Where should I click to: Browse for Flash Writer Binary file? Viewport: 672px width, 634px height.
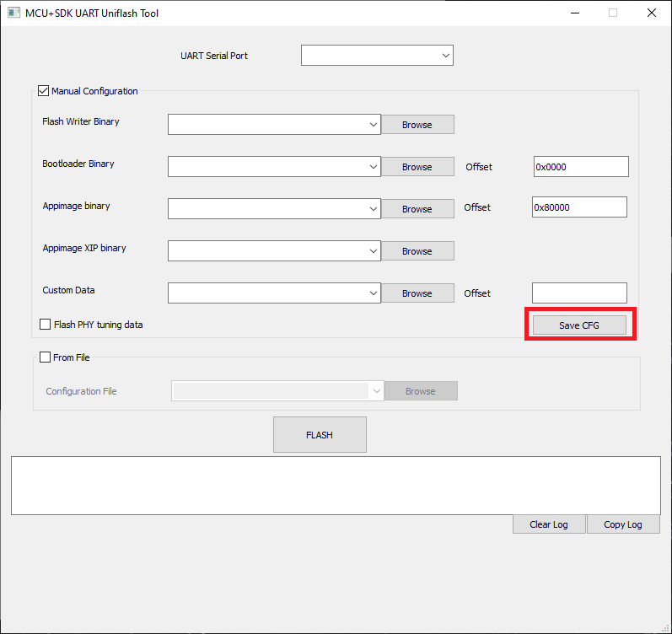coord(417,125)
